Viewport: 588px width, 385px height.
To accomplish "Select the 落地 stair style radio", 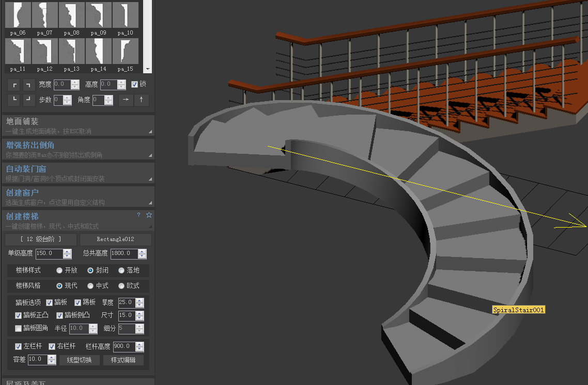I will coord(121,270).
